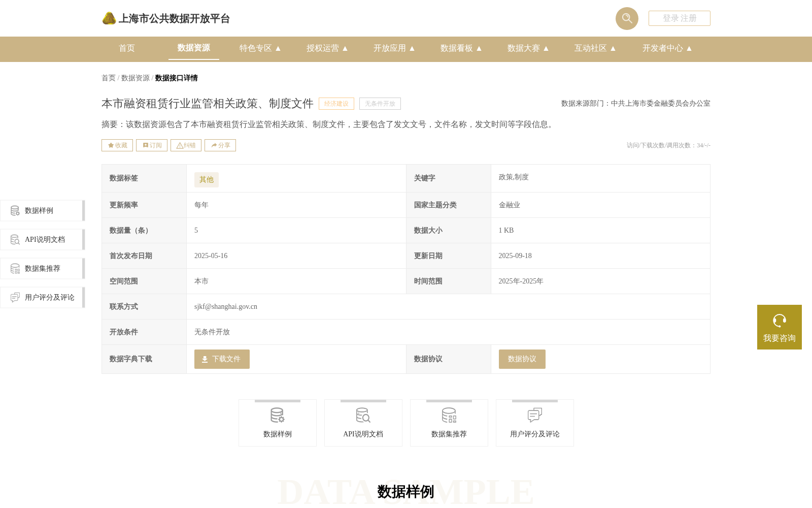This screenshot has width=812, height=508.
Task: Click the 数据来源部门 source text
Action: [636, 104]
